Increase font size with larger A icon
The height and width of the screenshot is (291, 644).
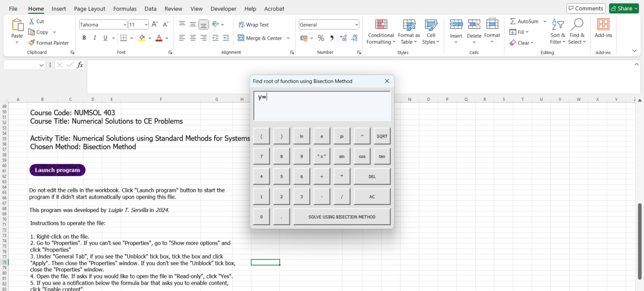point(155,25)
